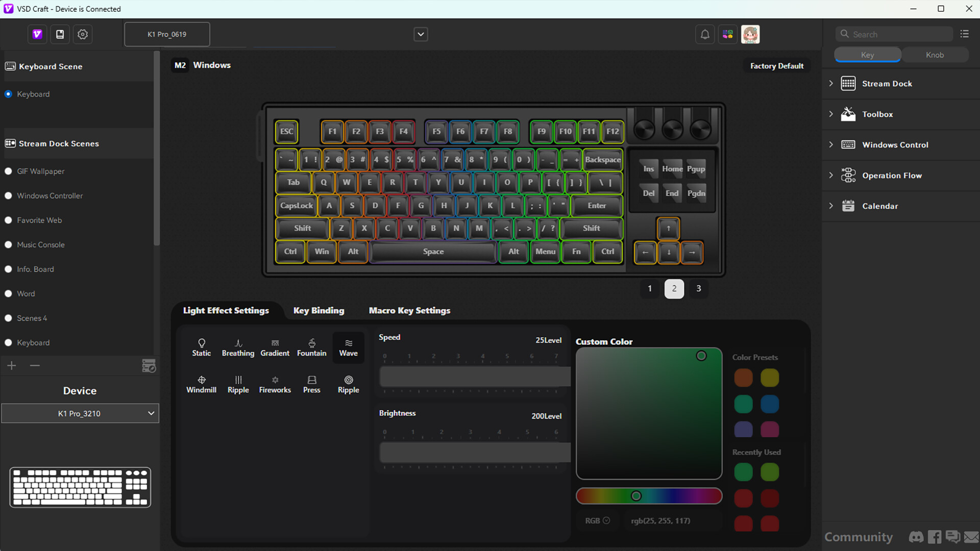980x551 pixels.
Task: Pick the blue color preset swatch
Action: [x=770, y=404]
